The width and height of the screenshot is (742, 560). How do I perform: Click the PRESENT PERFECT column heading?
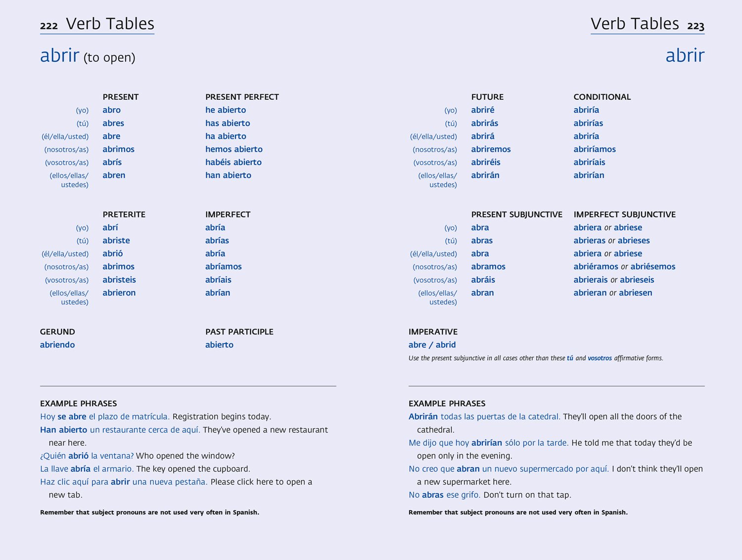tap(242, 97)
